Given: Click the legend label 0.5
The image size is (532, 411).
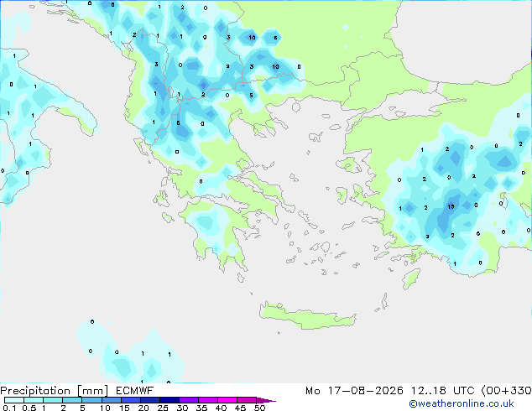Looking at the screenshot, I should pos(29,408).
